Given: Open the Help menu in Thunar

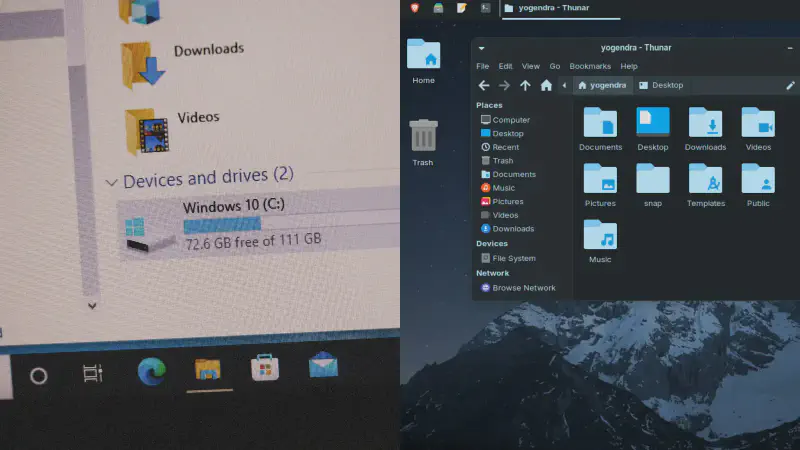Looking at the screenshot, I should (629, 66).
